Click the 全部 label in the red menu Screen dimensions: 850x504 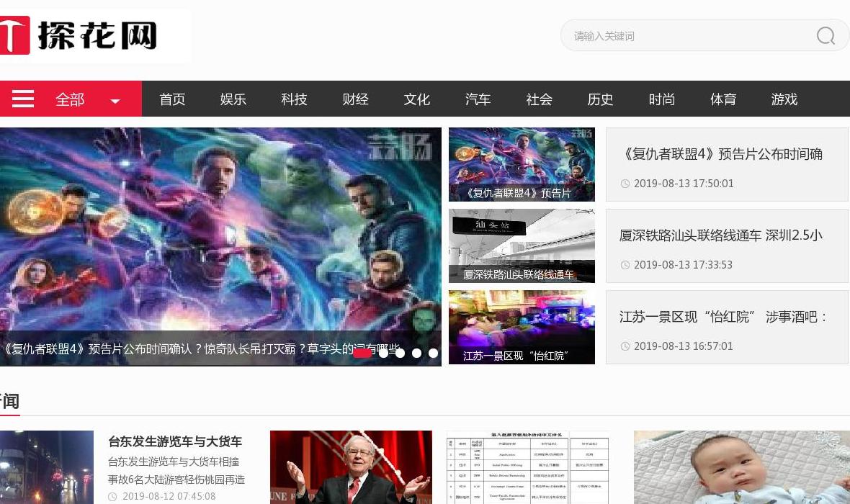click(70, 99)
